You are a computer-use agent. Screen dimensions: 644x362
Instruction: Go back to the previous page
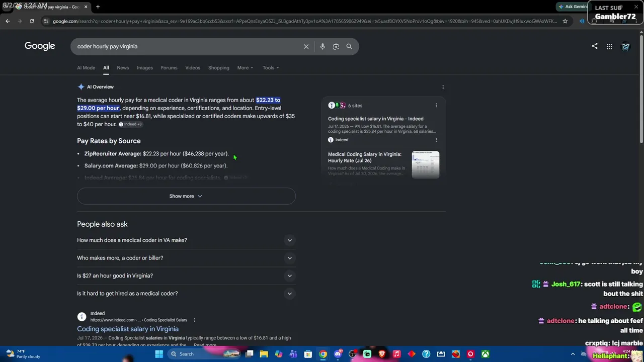tap(8, 21)
